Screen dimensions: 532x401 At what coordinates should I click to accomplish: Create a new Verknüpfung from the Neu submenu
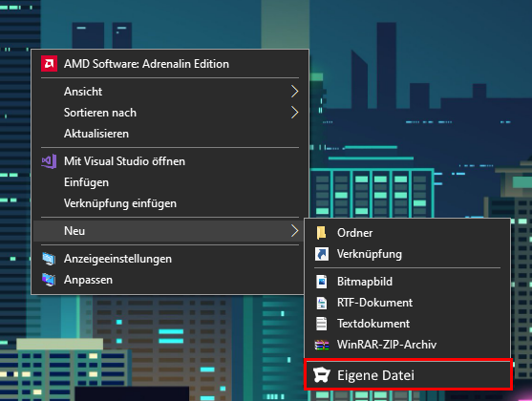point(408,254)
